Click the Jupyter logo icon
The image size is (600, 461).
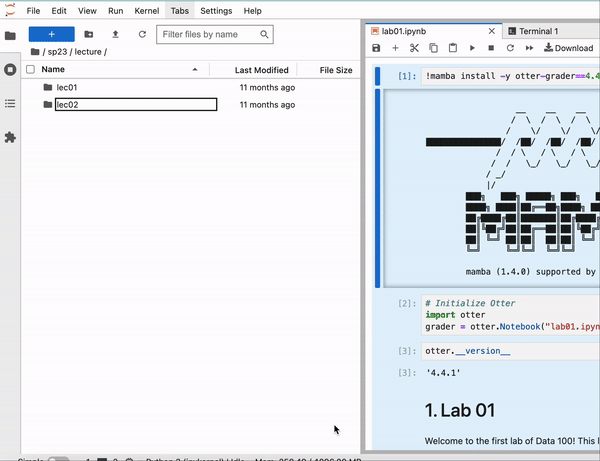10,10
